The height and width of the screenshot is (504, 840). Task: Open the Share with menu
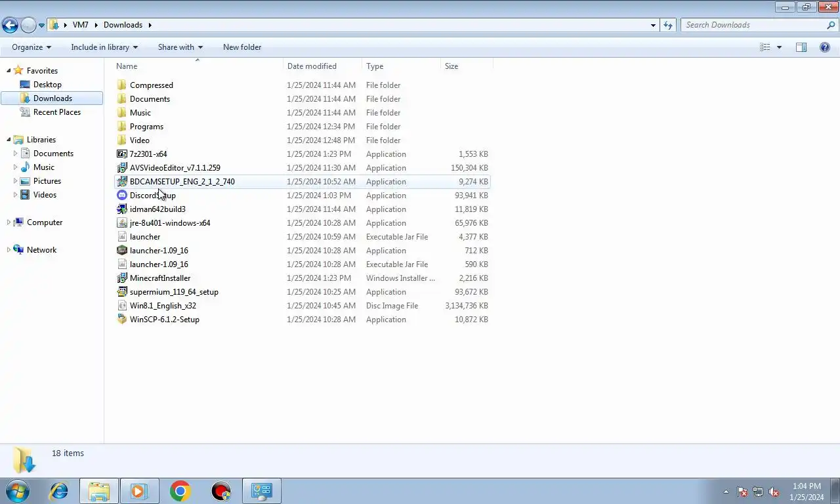(x=180, y=47)
